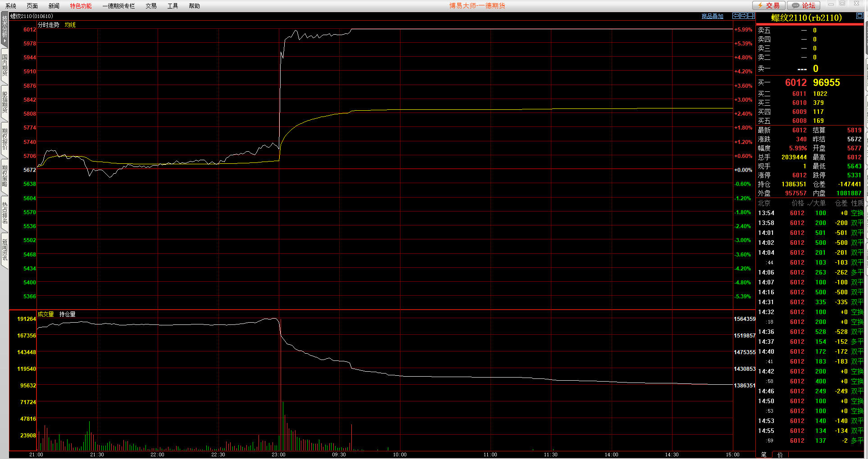This screenshot has width=868, height=459.
Task: Click the 昨结 value 5672
Action: pos(854,139)
